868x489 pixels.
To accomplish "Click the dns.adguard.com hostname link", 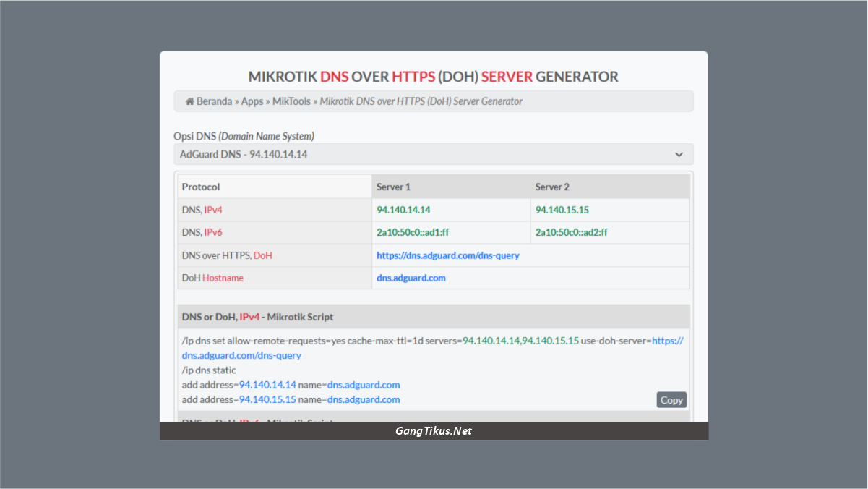I will 411,277.
